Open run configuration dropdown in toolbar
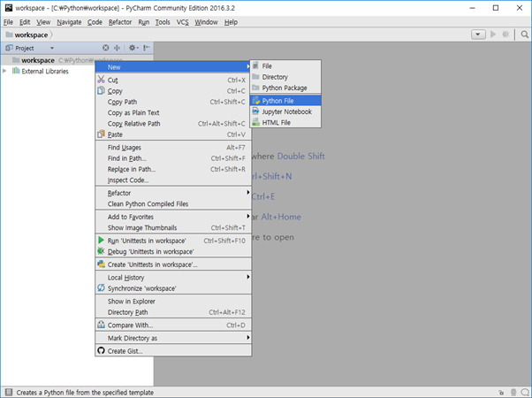Image resolution: width=532 pixels, height=398 pixels. tap(478, 34)
